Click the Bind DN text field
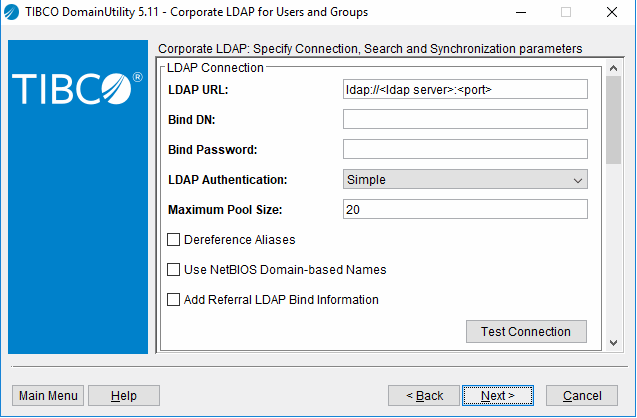637x418 pixels. (465, 120)
